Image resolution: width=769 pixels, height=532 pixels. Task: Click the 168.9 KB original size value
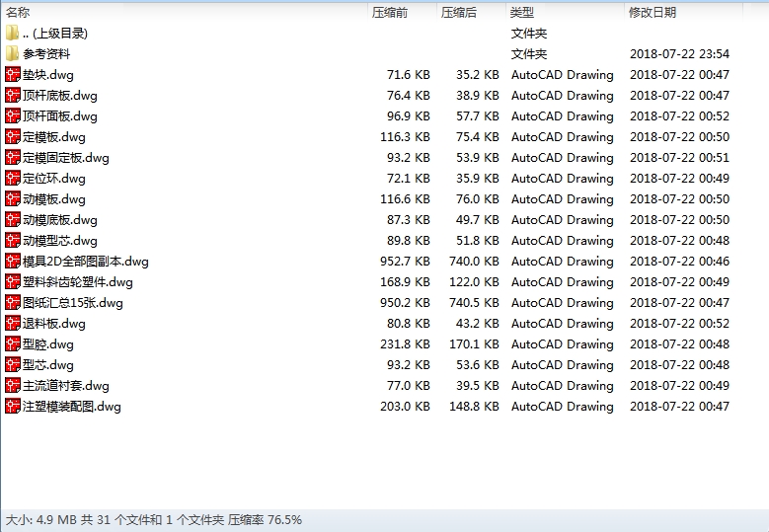[405, 282]
